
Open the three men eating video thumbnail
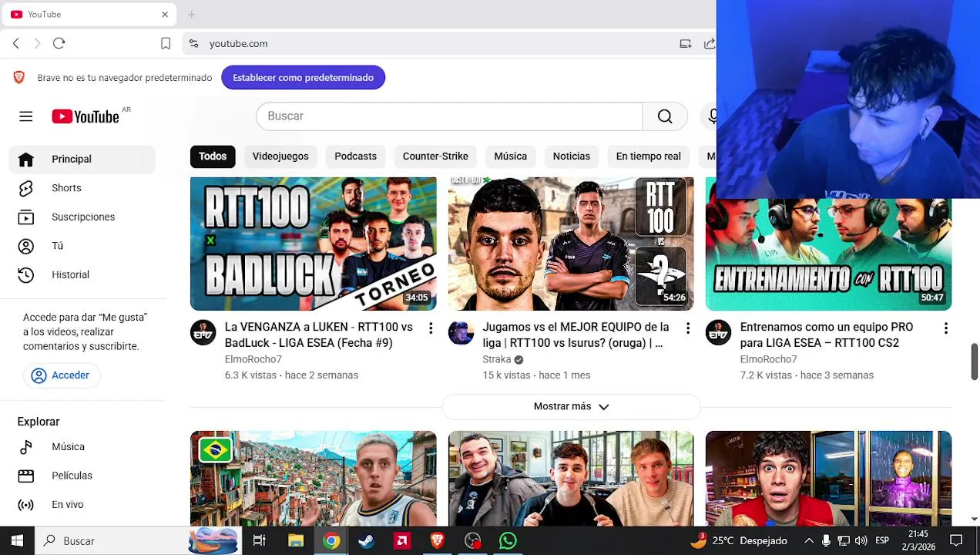point(571,479)
